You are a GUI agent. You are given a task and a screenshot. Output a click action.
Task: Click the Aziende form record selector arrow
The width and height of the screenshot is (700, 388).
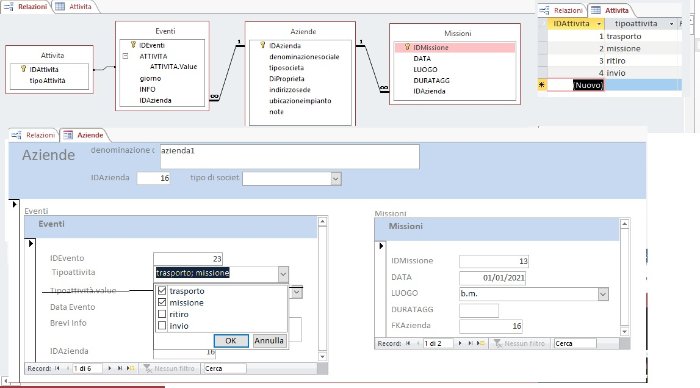(14, 204)
